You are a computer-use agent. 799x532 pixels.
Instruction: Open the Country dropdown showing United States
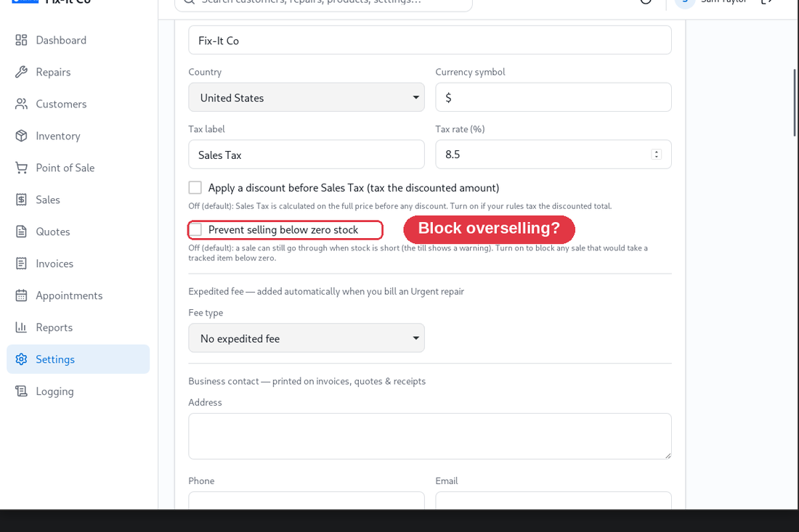(x=307, y=97)
